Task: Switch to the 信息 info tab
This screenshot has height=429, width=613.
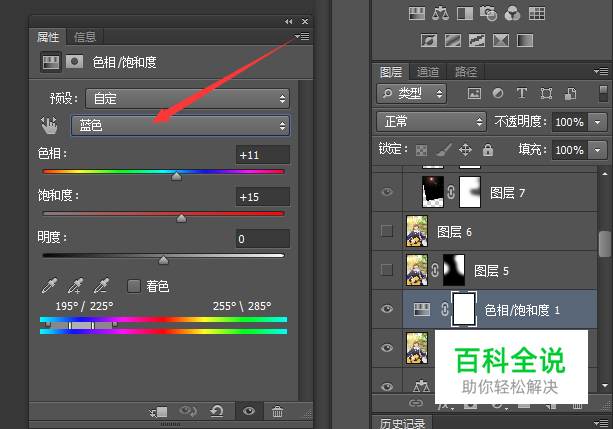Action: 85,37
